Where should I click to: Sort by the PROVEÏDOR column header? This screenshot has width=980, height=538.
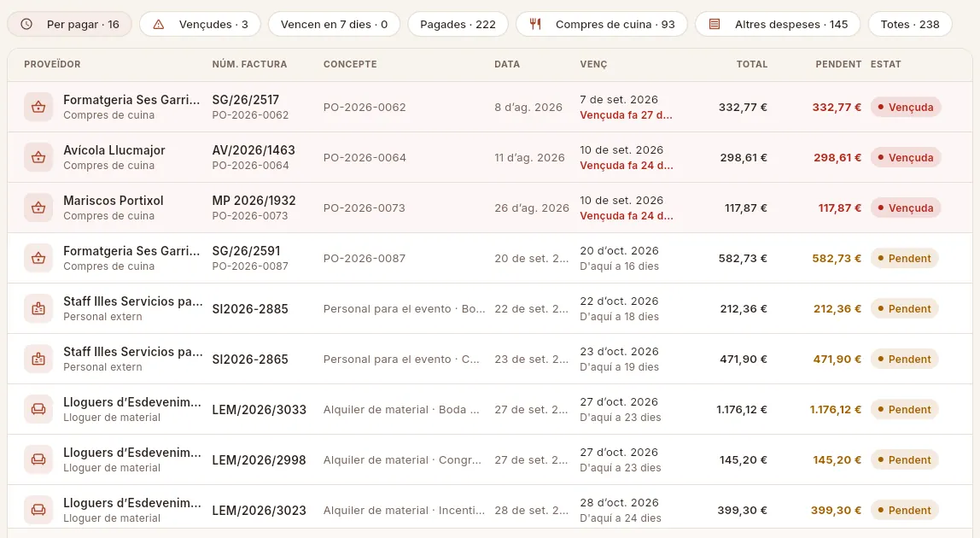pyautogui.click(x=53, y=64)
